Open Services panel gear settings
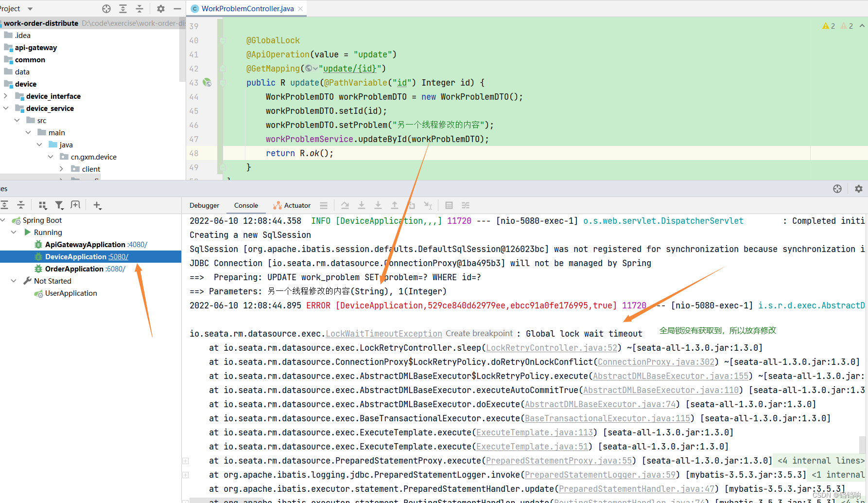Screen dimensions: 868x503 (x=859, y=189)
